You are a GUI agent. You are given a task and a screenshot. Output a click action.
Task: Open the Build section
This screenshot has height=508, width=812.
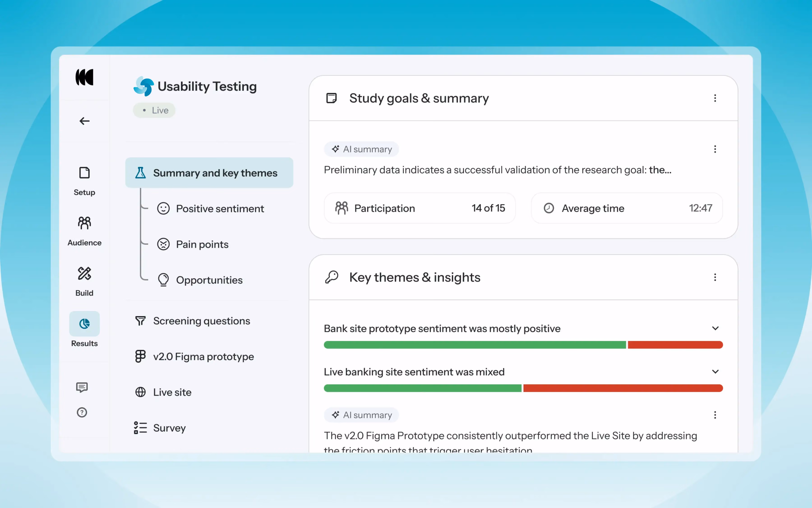tap(84, 282)
